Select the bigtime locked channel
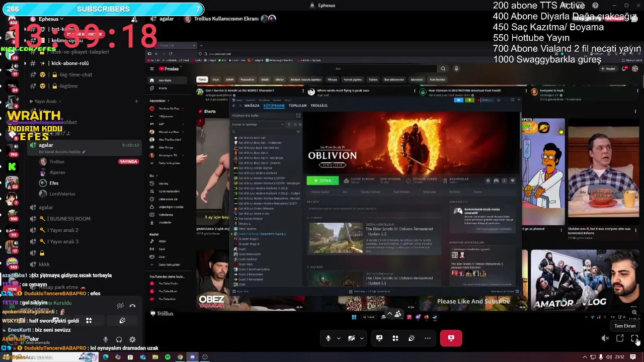Screen dimensions: 644x362 click(68, 86)
